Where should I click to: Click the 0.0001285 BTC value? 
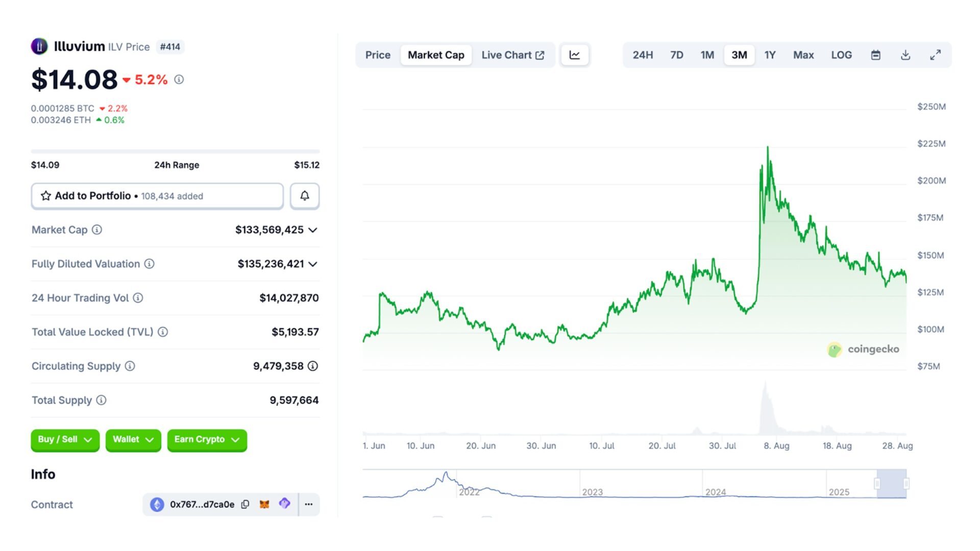pos(63,109)
